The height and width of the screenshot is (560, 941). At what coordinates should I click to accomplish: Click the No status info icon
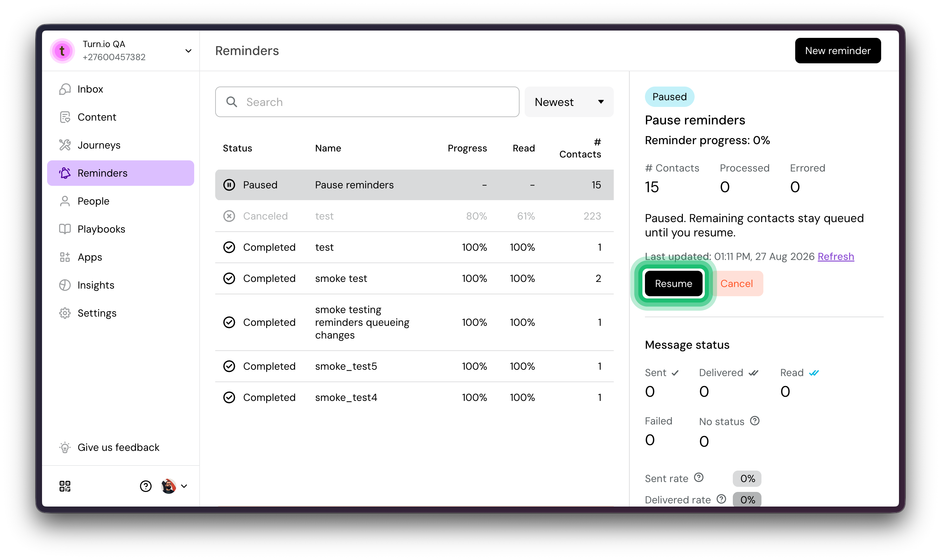[x=754, y=421]
